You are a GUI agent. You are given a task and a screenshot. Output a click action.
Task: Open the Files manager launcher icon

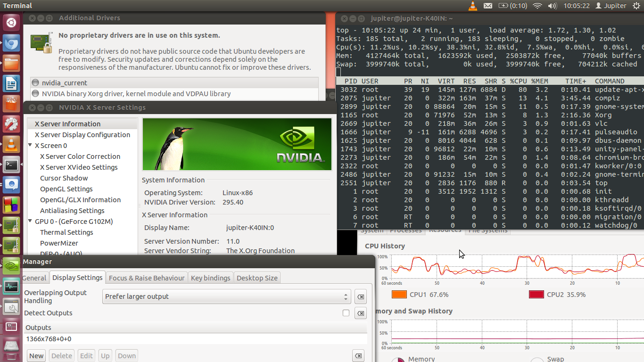point(11,64)
